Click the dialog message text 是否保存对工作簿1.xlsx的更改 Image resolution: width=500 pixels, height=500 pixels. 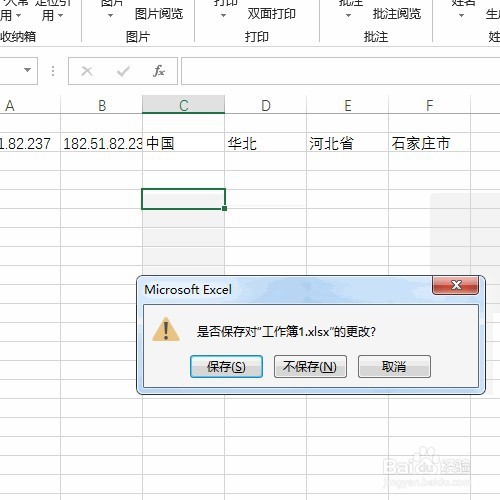tap(286, 332)
